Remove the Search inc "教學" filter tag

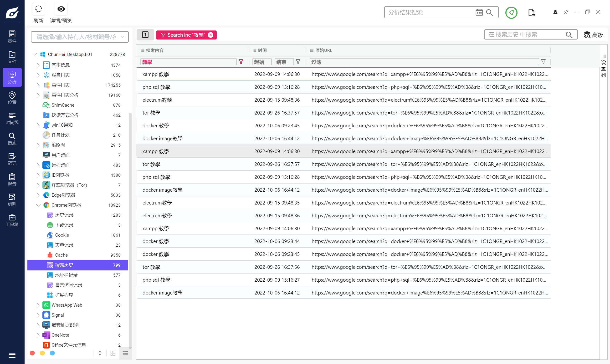210,35
